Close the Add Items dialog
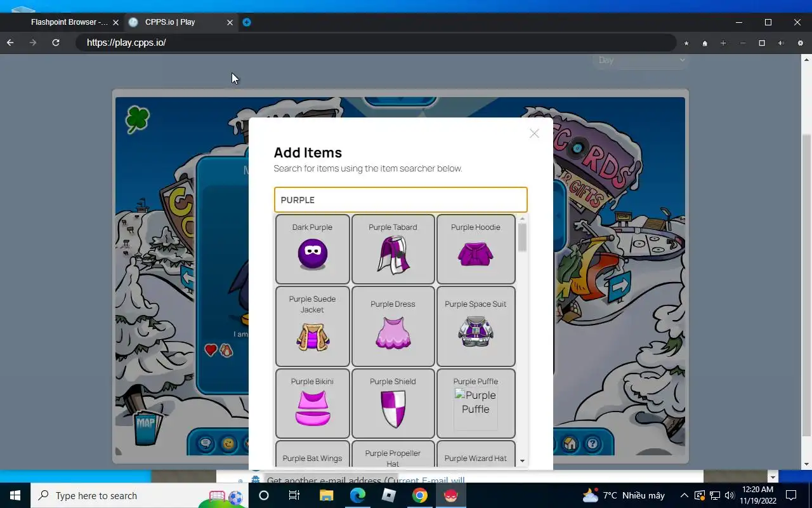The height and width of the screenshot is (508, 812). 534,133
